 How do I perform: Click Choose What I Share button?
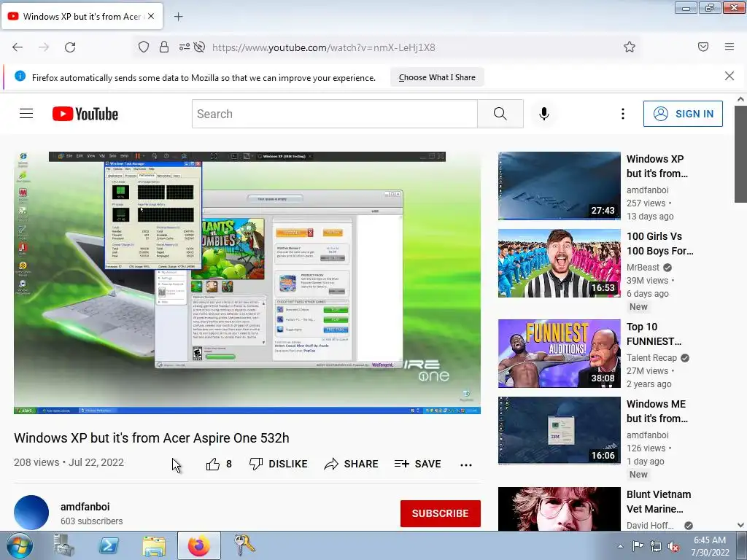pyautogui.click(x=437, y=77)
